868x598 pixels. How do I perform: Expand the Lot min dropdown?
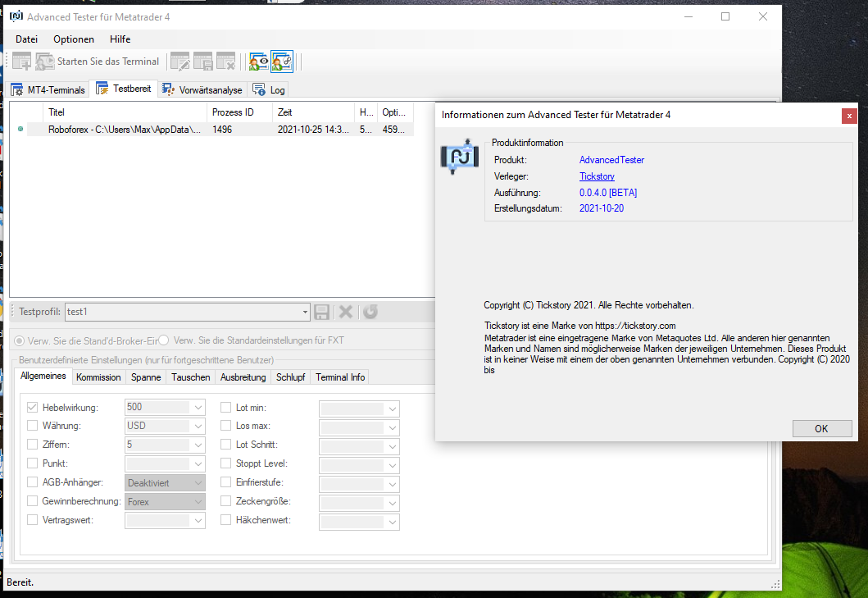point(392,409)
